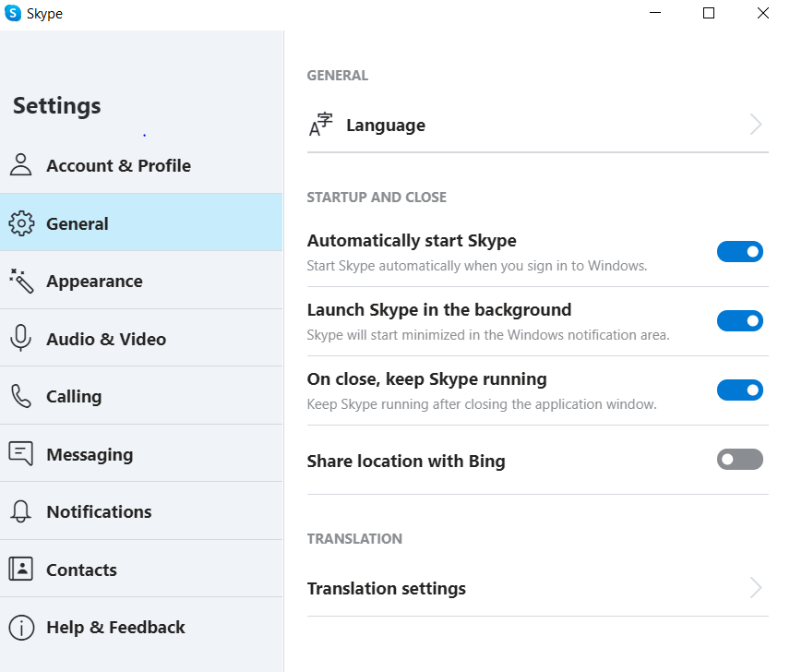The width and height of the screenshot is (790, 672).
Task: Toggle On close, keep Skype running
Action: [x=739, y=390]
